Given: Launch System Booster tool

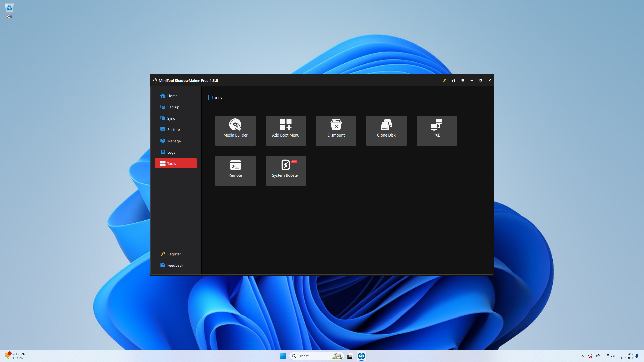Looking at the screenshot, I should click(286, 171).
